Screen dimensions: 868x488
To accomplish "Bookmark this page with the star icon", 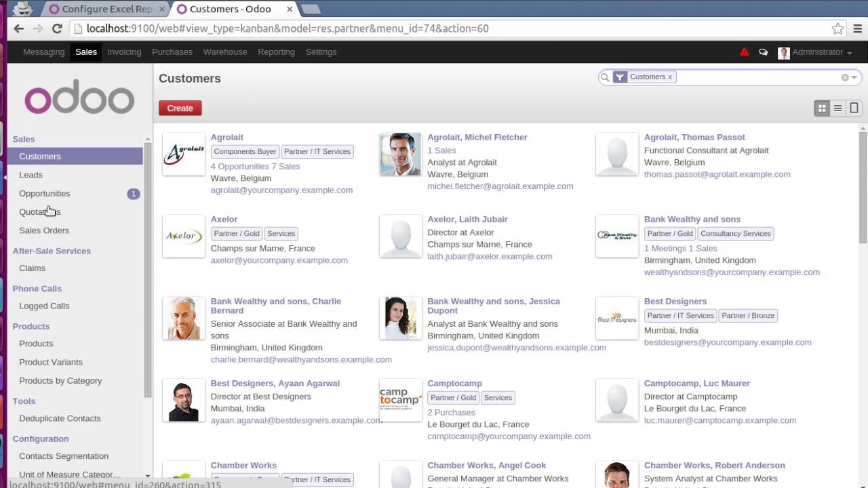I will [837, 28].
